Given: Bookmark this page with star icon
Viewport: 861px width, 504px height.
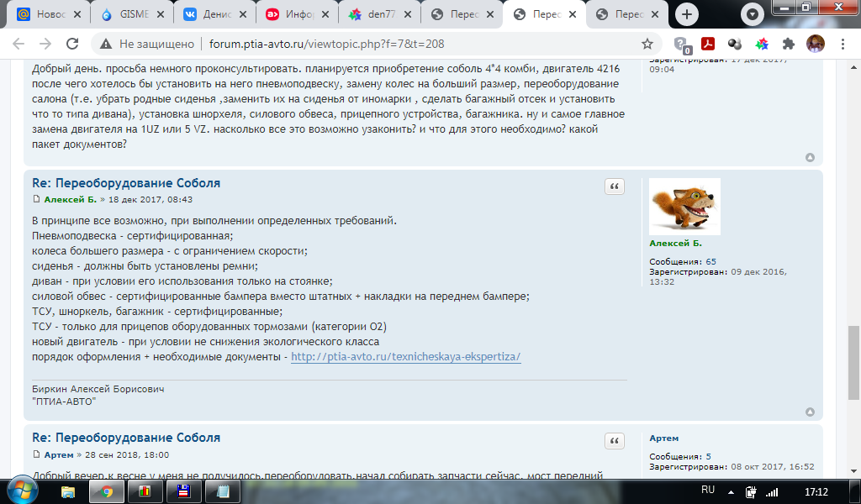Looking at the screenshot, I should (647, 44).
